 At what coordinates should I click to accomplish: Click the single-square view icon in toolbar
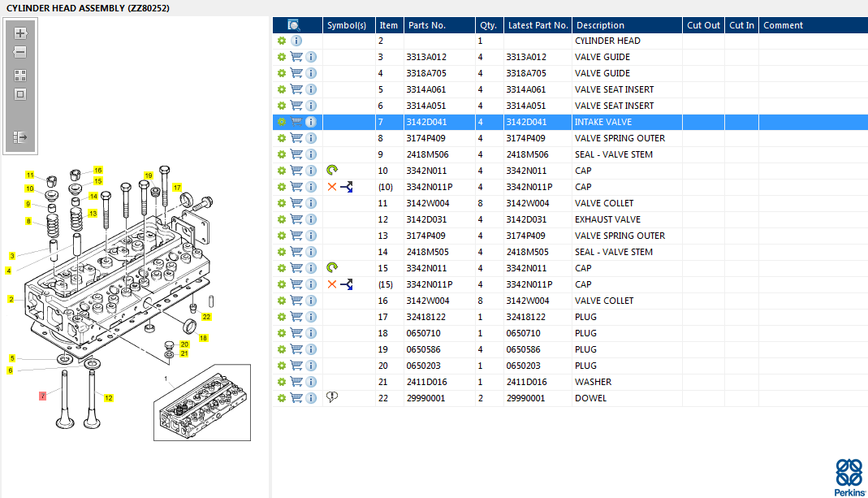20,94
